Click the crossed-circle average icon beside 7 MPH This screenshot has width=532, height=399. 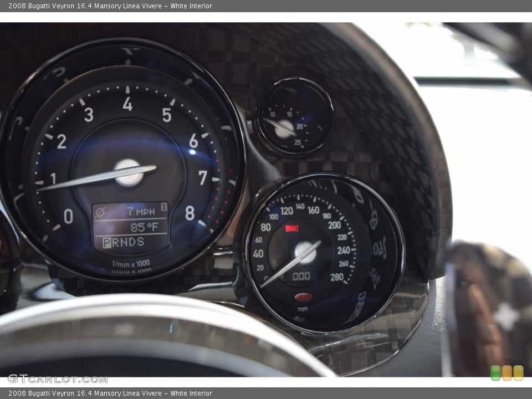(x=100, y=212)
